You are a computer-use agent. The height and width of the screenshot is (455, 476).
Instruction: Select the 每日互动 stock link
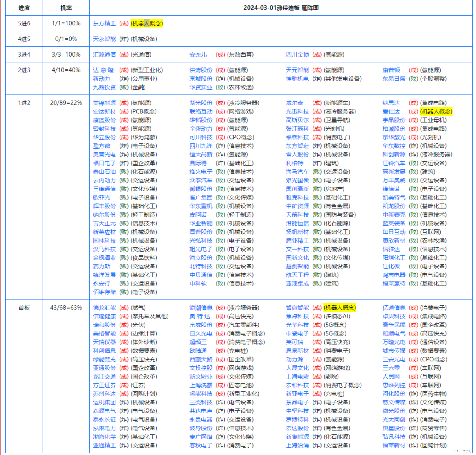[394, 232]
